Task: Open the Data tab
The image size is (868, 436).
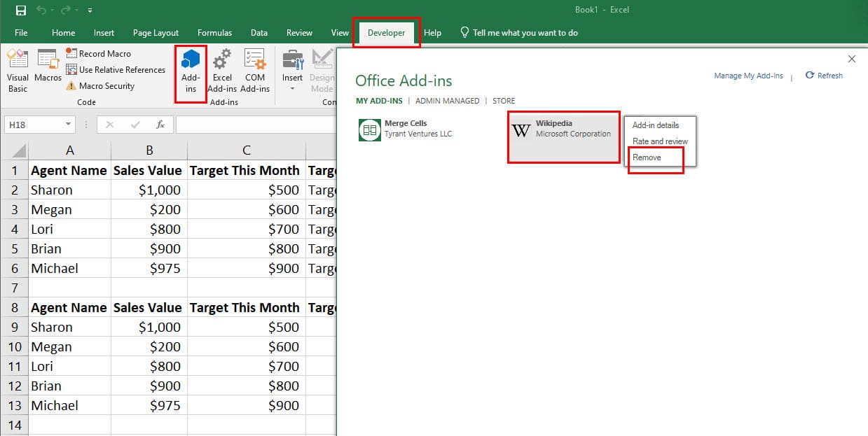Action: click(x=259, y=33)
